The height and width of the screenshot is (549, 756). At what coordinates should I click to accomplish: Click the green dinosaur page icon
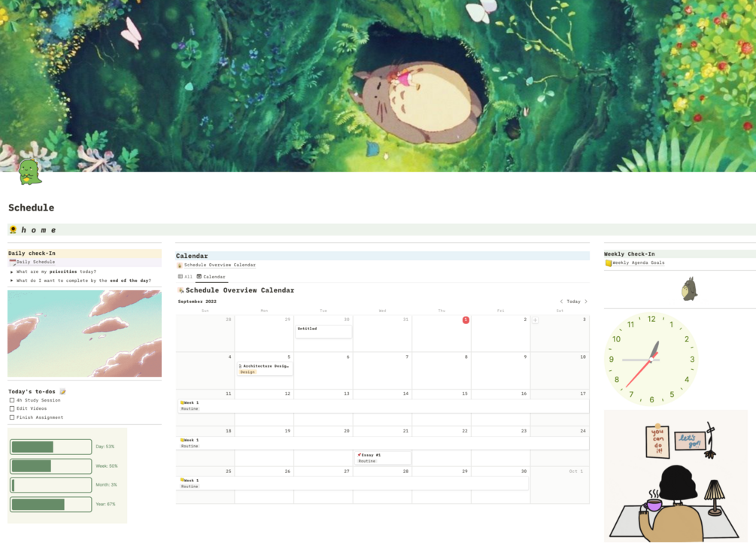(x=30, y=172)
